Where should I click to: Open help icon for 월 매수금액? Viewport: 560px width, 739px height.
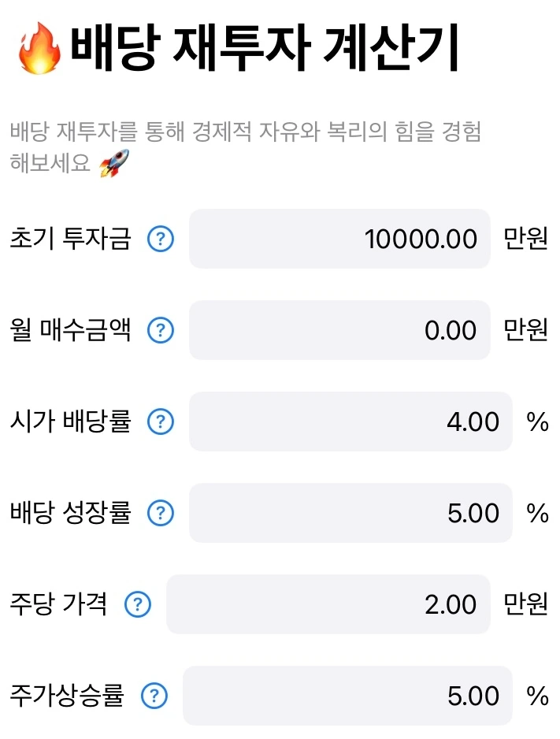pyautogui.click(x=161, y=330)
